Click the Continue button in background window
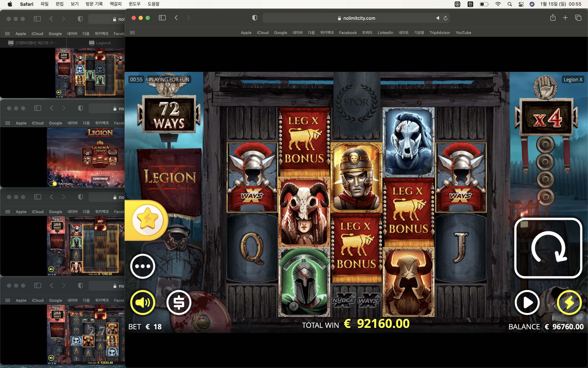Screen dimensions: 588x368 (x=100, y=179)
